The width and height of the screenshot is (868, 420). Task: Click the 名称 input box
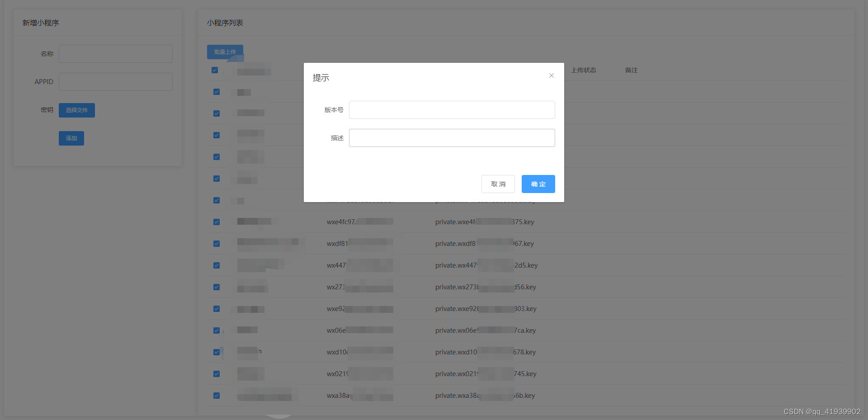click(x=115, y=53)
